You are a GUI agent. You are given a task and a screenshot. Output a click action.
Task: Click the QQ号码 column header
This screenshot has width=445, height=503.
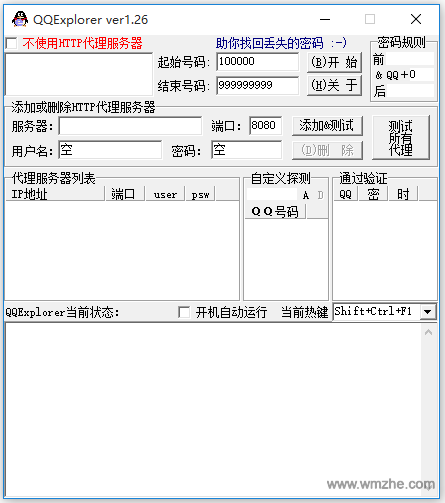[x=275, y=211]
